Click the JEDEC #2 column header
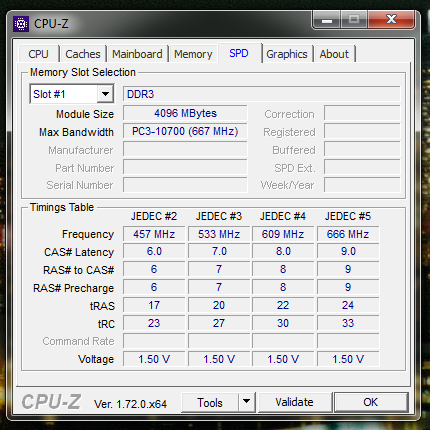430x430 pixels. (x=154, y=216)
